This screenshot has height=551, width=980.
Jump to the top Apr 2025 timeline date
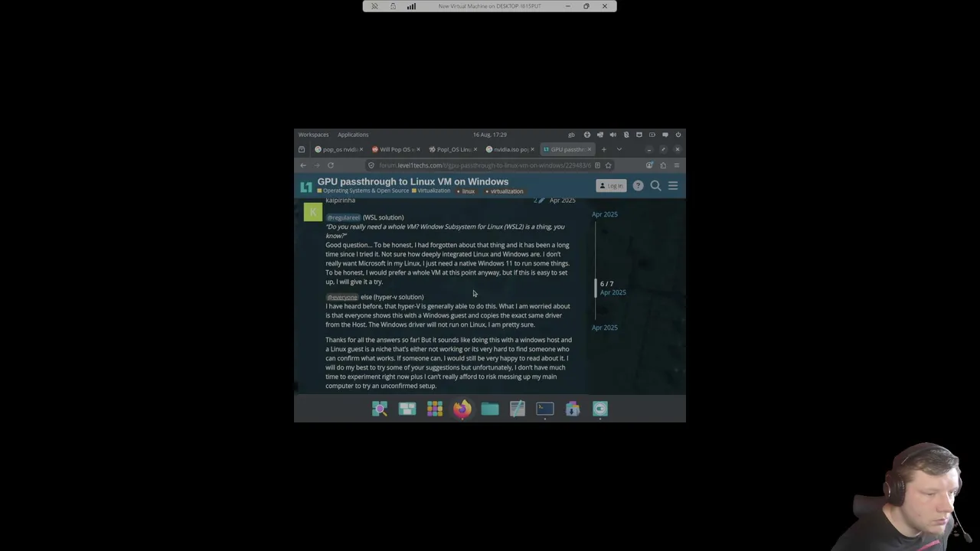click(605, 214)
